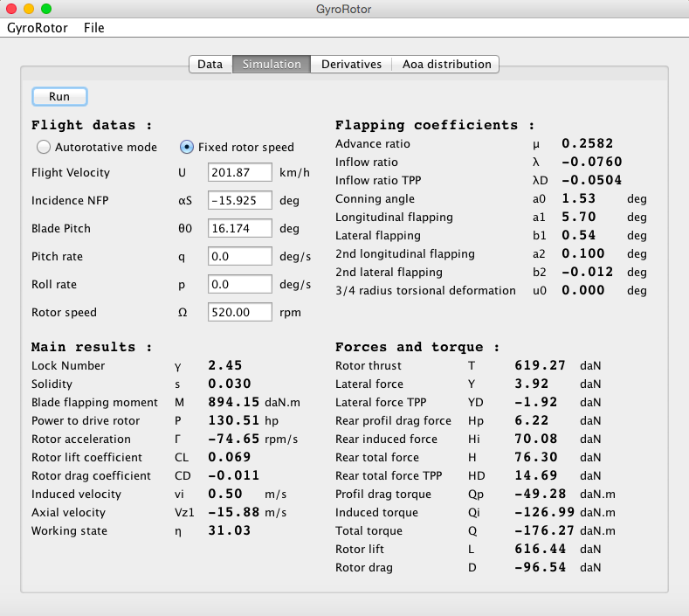Screen dimensions: 689x616
Task: Click the Rotor speed label
Action: (x=64, y=313)
